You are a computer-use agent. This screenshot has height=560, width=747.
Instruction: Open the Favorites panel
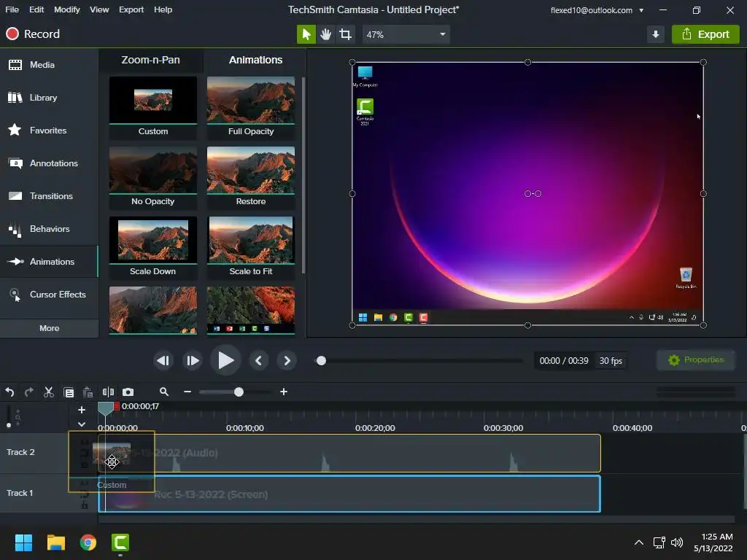(x=49, y=131)
